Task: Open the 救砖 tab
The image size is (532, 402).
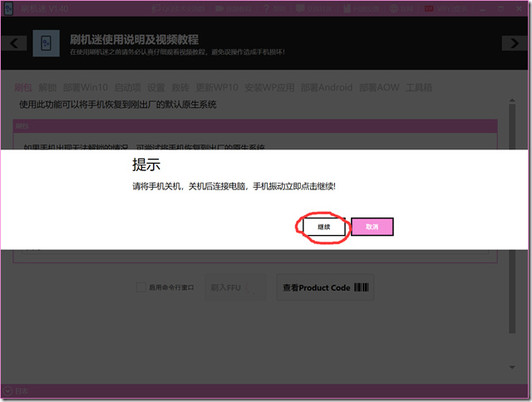Action: [180, 87]
